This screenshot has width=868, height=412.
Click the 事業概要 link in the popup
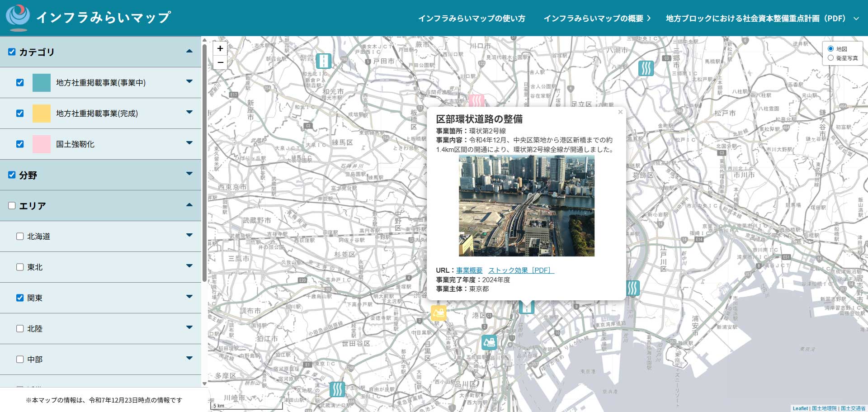tap(468, 270)
